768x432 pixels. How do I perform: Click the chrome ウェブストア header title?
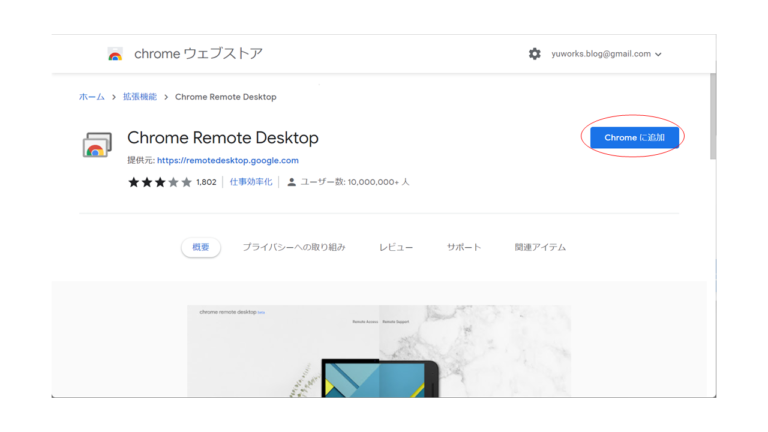[x=198, y=54]
